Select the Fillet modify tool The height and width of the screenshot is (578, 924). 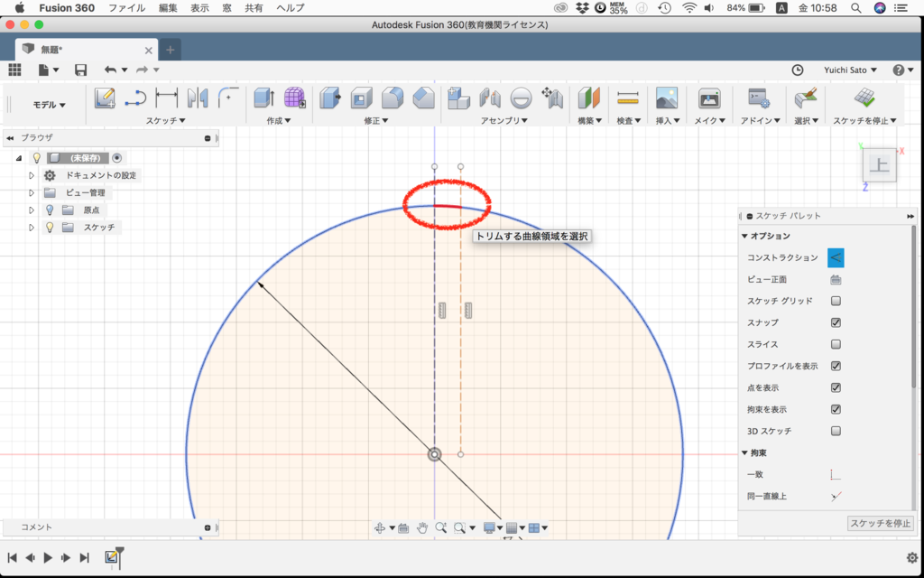pyautogui.click(x=393, y=98)
